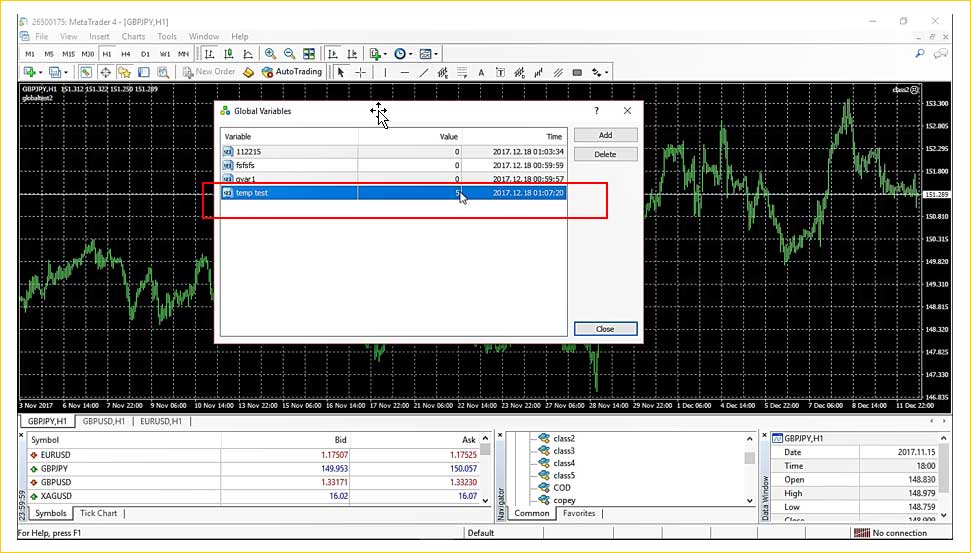The height and width of the screenshot is (553, 971).
Task: Open the Tools menu
Action: point(167,37)
